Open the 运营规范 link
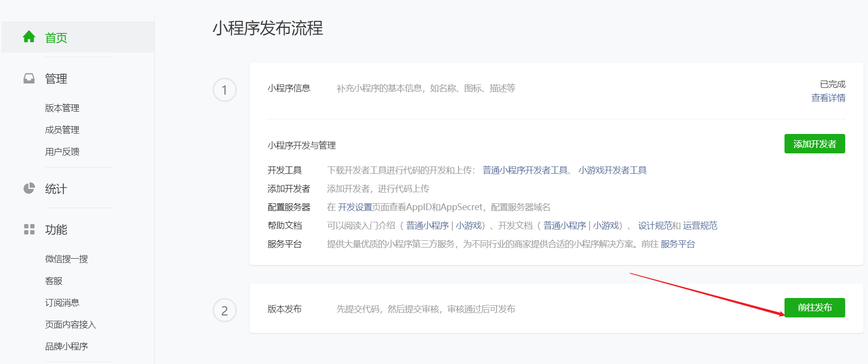The height and width of the screenshot is (364, 868). click(700, 225)
